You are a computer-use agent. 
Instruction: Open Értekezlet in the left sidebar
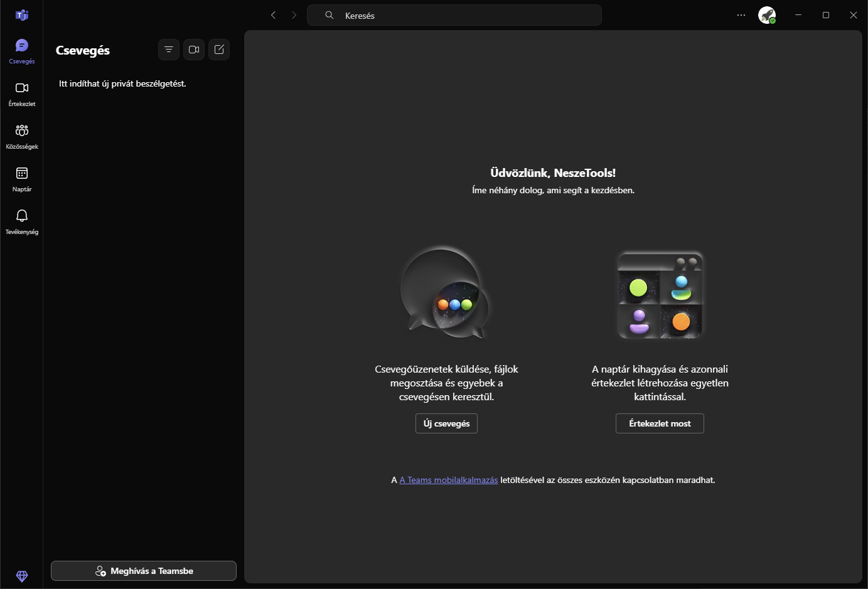[x=22, y=93]
